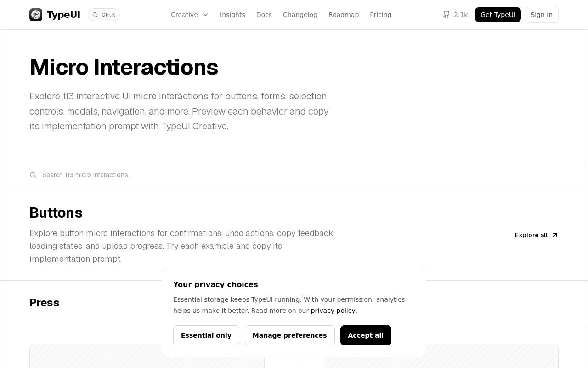This screenshot has height=368, width=588.
Task: Click the TypeUI logo icon
Action: [x=36, y=15]
